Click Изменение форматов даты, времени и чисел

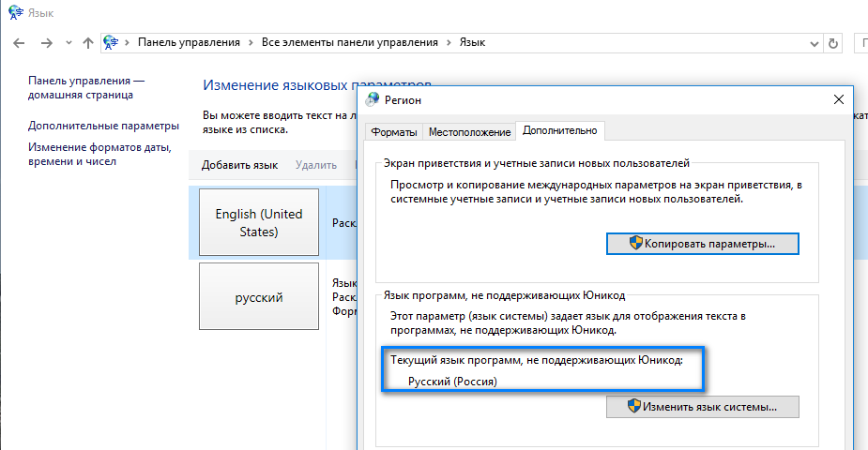(x=98, y=155)
